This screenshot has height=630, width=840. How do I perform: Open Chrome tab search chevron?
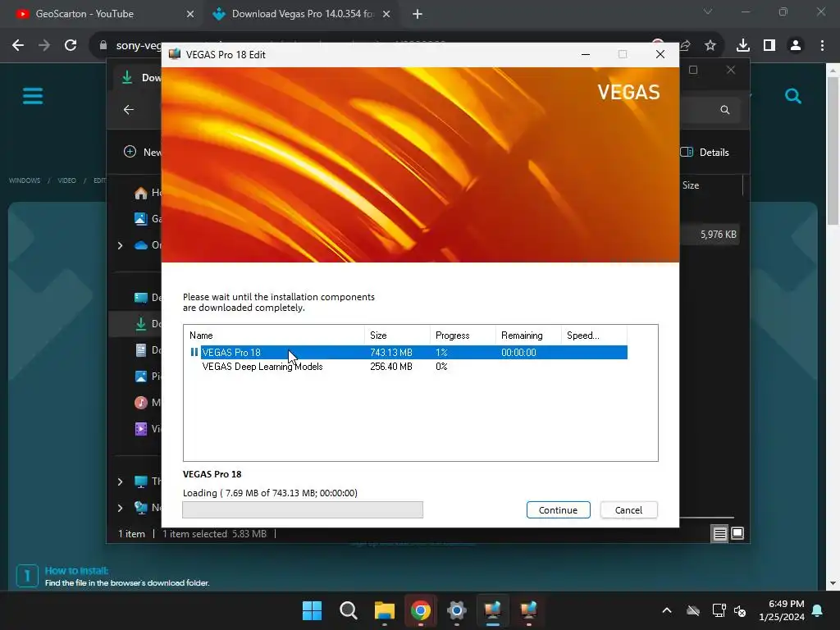(x=708, y=11)
